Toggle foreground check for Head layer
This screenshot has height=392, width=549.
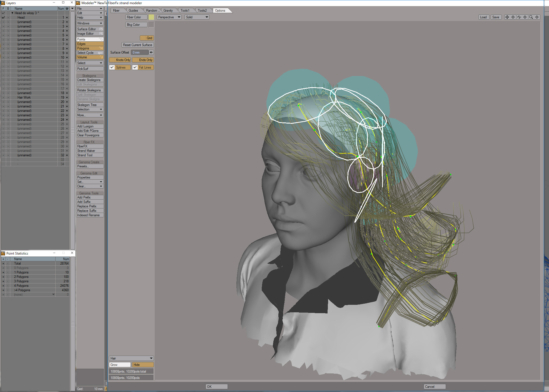click(3, 17)
